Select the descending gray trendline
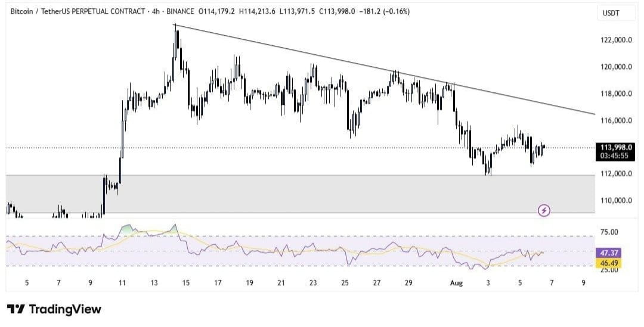The image size is (644, 327). point(385,68)
